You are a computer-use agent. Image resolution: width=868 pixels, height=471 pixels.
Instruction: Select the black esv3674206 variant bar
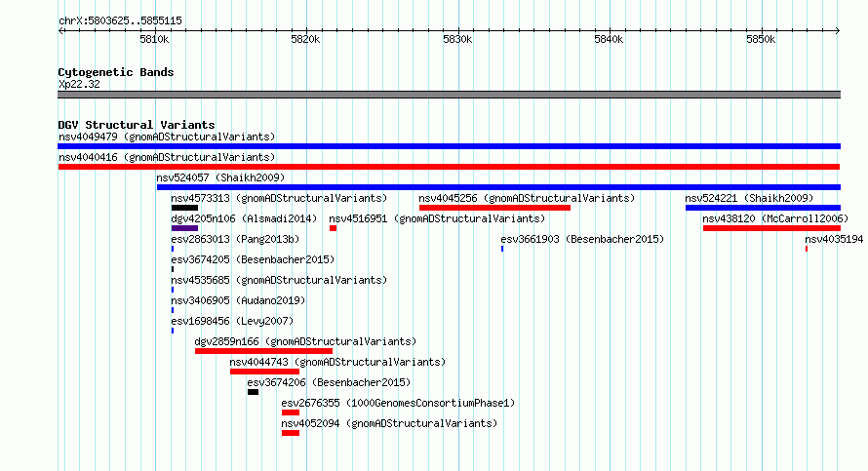(253, 392)
